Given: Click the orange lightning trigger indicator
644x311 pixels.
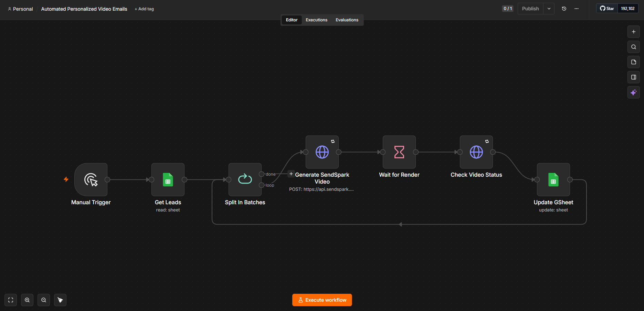Looking at the screenshot, I should click(x=66, y=179).
